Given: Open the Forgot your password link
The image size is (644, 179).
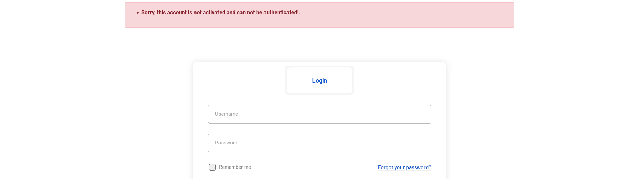Looking at the screenshot, I should pyautogui.click(x=404, y=167).
